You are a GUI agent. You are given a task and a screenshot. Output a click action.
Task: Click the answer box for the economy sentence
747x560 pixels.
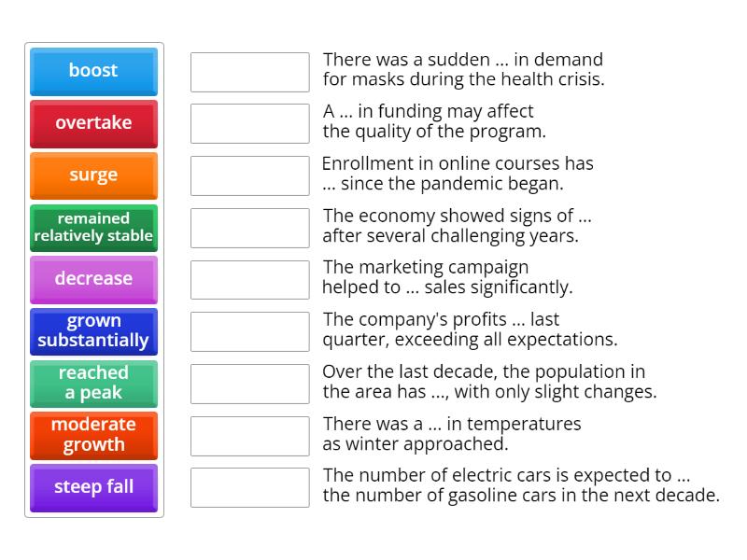pyautogui.click(x=248, y=228)
